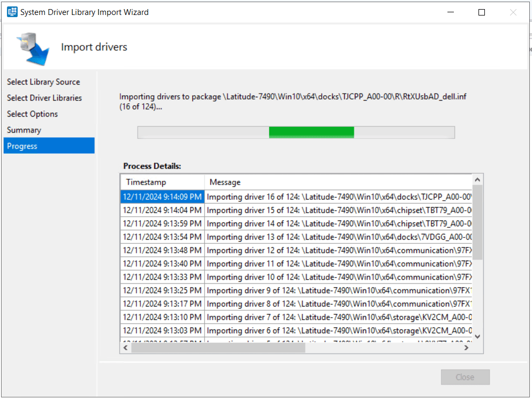This screenshot has width=532, height=399.
Task: Maximize the wizard window
Action: point(482,12)
